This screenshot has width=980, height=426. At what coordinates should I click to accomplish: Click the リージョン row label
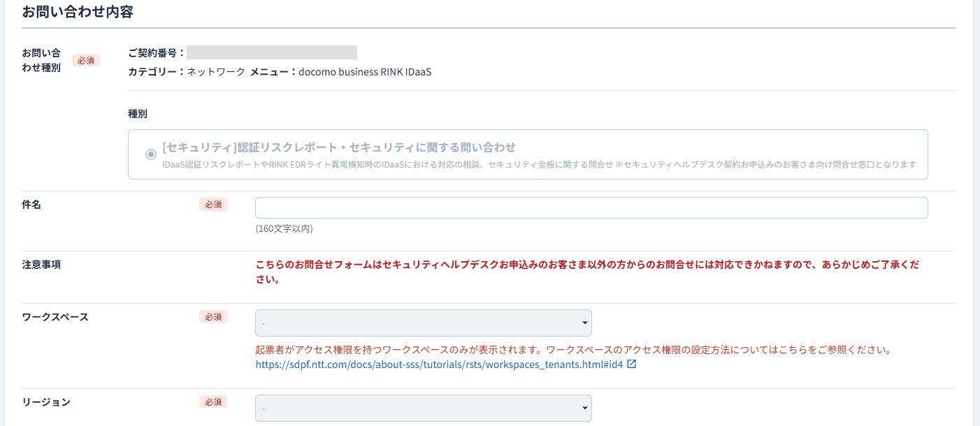(46, 402)
